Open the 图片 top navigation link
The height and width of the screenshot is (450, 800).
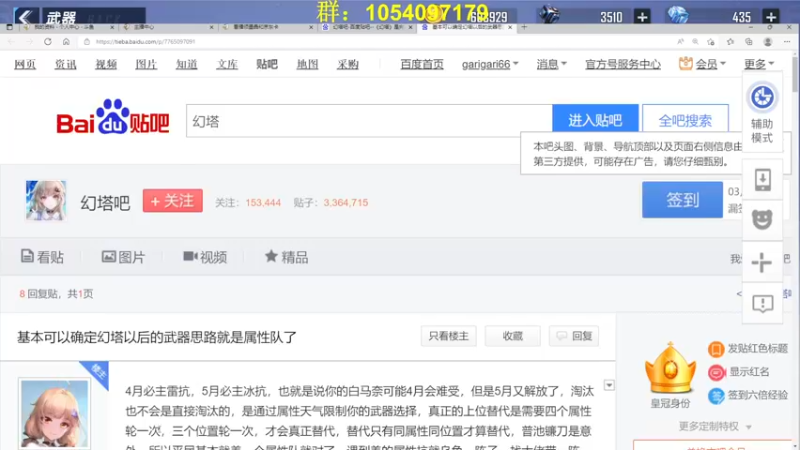click(x=146, y=64)
